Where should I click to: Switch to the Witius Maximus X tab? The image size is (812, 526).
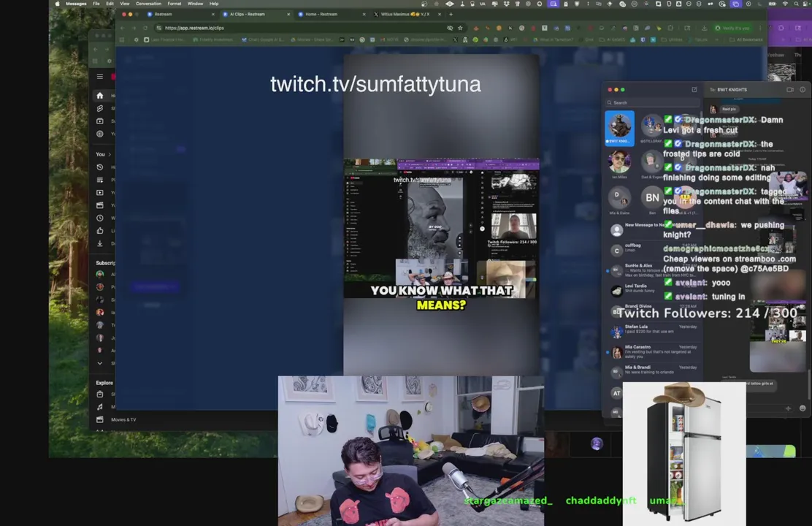click(407, 14)
